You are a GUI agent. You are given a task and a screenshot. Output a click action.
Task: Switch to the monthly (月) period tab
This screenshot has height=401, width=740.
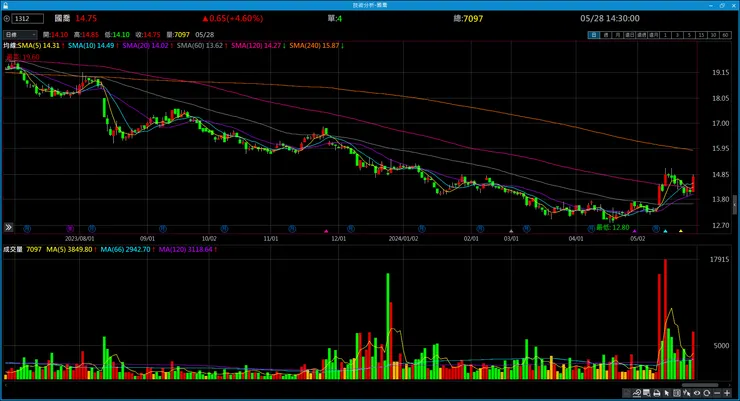pos(617,35)
